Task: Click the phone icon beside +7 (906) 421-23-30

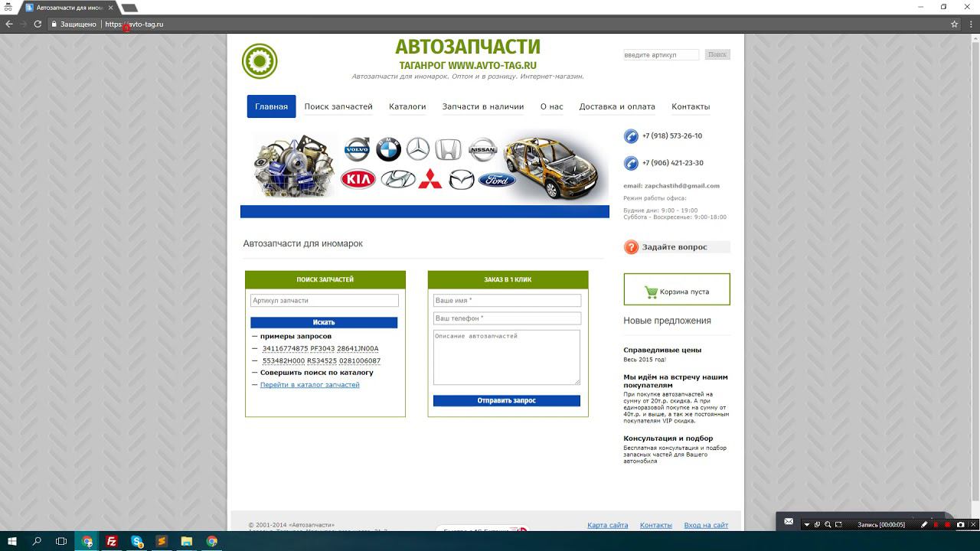Action: coord(631,163)
